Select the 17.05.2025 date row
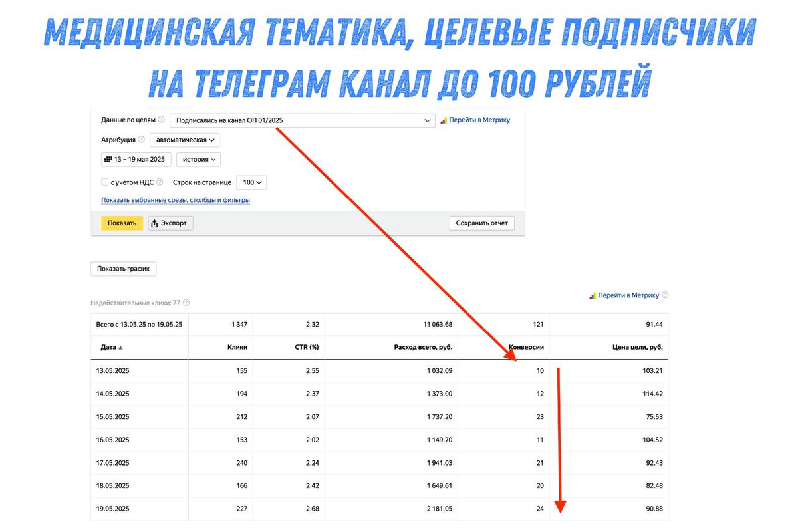 pyautogui.click(x=378, y=463)
